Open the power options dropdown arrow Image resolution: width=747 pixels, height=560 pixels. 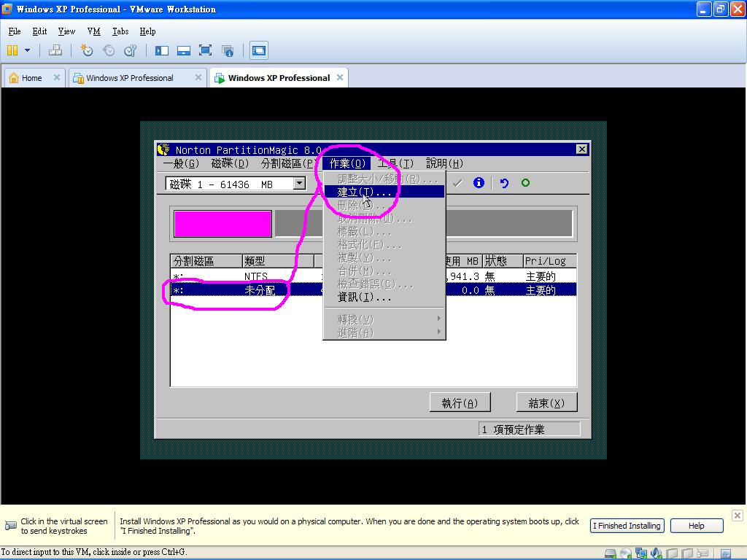[27, 50]
